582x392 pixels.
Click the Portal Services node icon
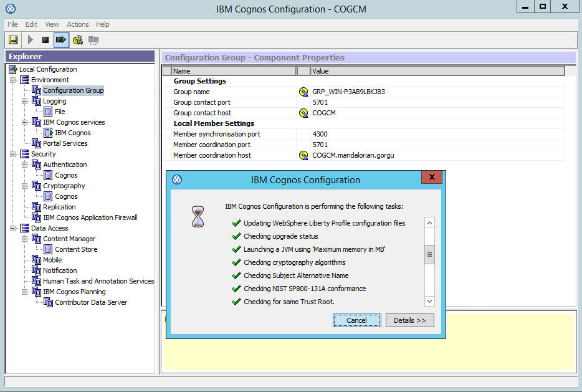[36, 143]
